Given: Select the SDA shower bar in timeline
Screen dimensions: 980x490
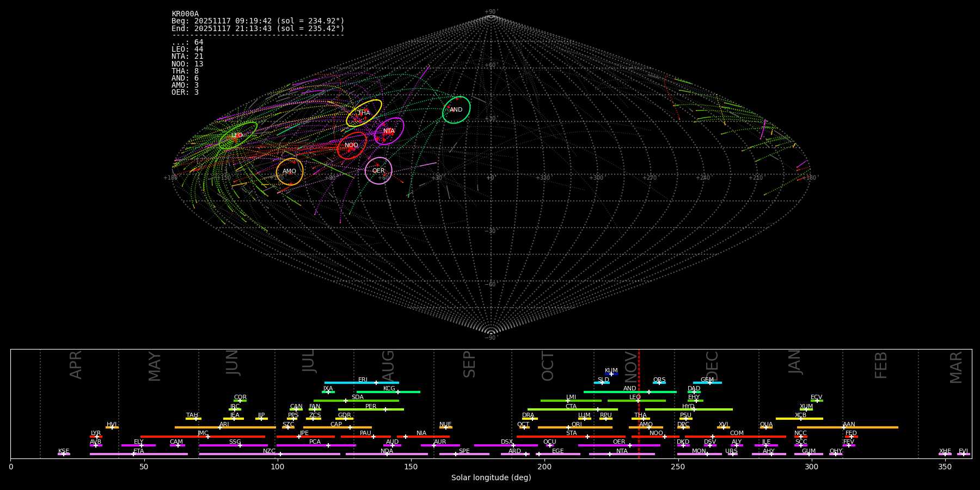Looking at the screenshot, I should tap(356, 401).
